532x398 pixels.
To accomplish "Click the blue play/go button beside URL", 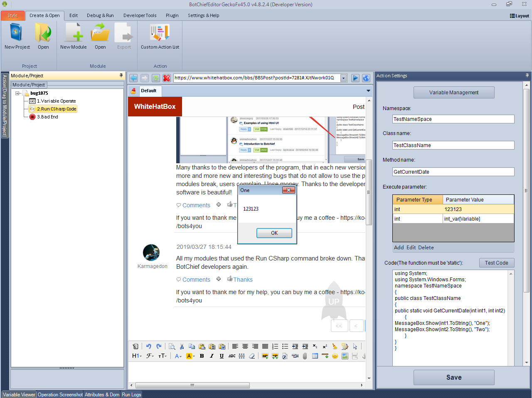I will 355,78.
